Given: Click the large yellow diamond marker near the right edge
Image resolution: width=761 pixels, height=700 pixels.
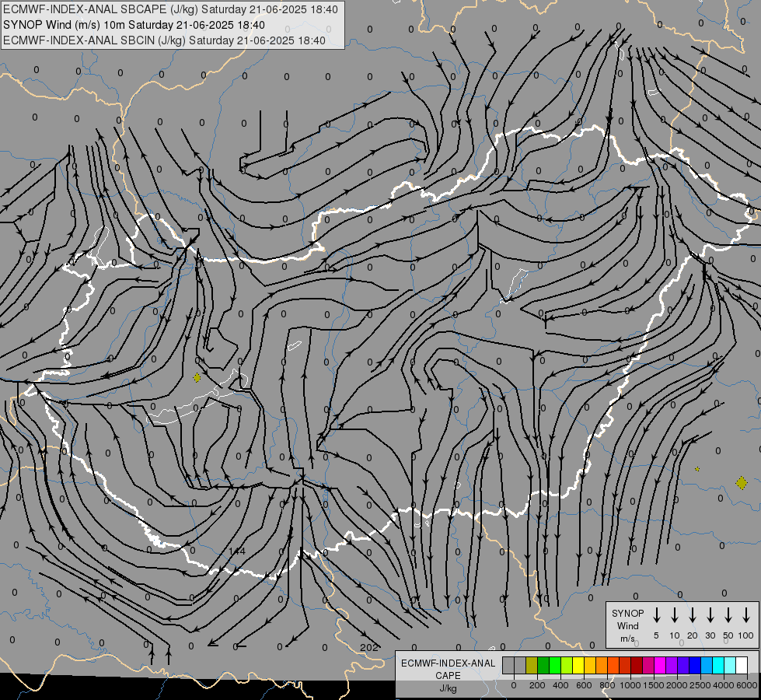Looking at the screenshot, I should [741, 483].
